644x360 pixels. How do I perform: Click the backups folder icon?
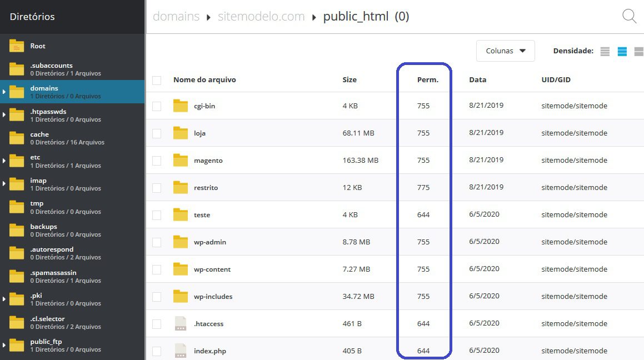tap(17, 231)
